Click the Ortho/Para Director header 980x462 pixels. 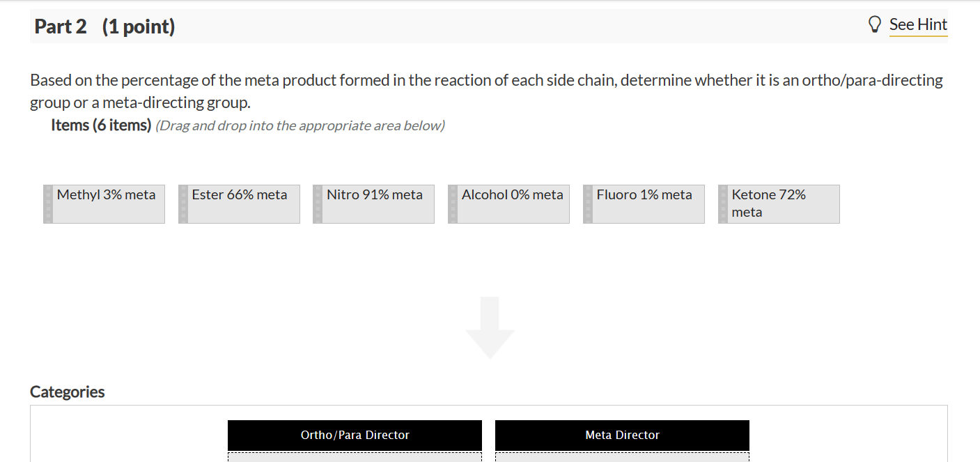point(355,435)
